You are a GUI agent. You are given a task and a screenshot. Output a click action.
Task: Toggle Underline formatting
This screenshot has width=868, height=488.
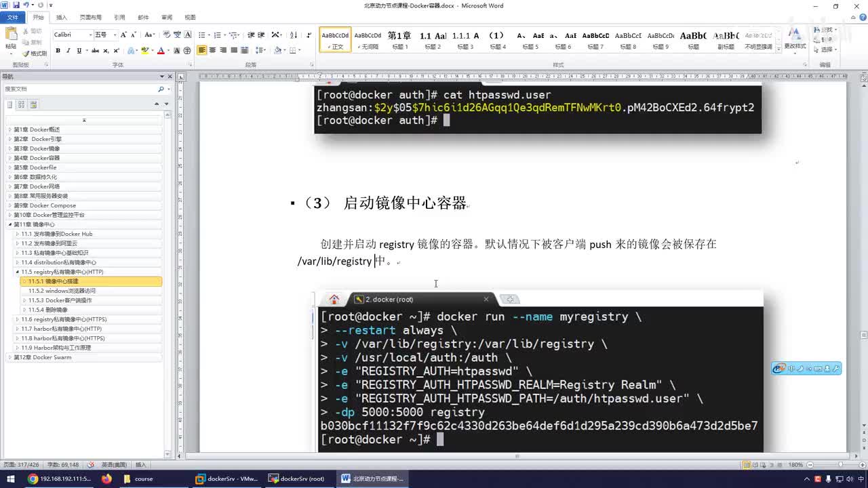pos(79,51)
